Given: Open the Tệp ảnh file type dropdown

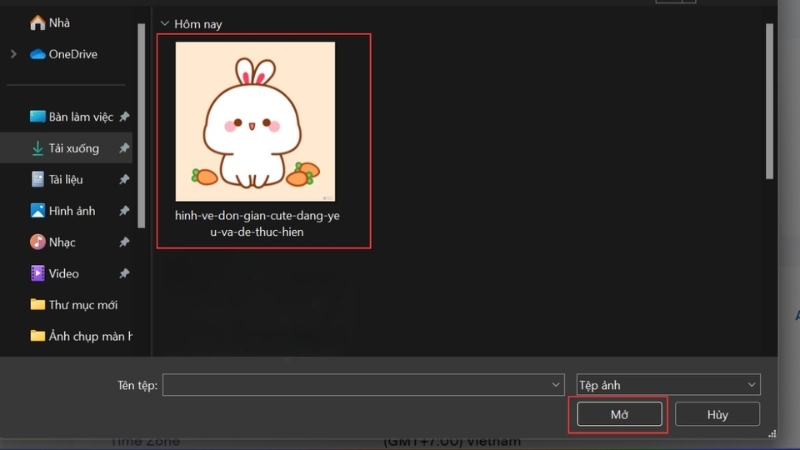Looking at the screenshot, I should [x=668, y=385].
